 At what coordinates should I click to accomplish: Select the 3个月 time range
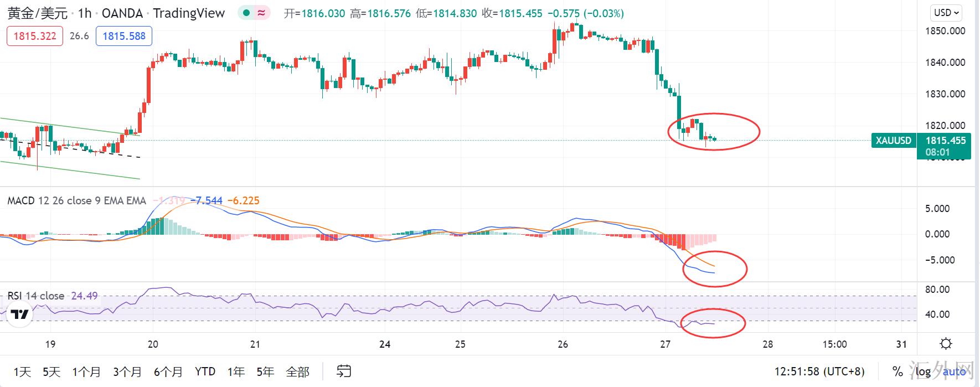(127, 371)
